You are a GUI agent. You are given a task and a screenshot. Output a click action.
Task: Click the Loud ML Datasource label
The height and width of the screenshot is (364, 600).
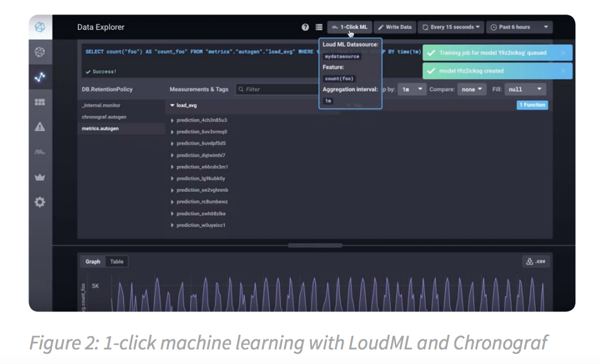tap(350, 44)
